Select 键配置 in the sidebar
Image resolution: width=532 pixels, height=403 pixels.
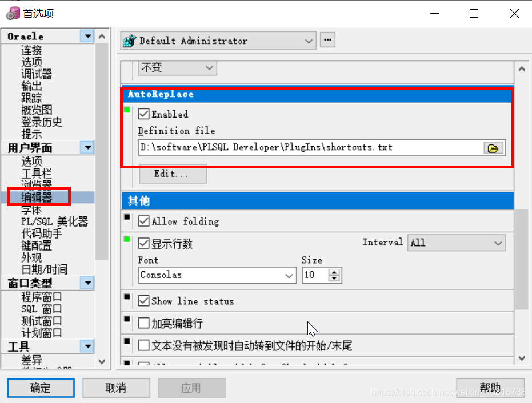[37, 245]
